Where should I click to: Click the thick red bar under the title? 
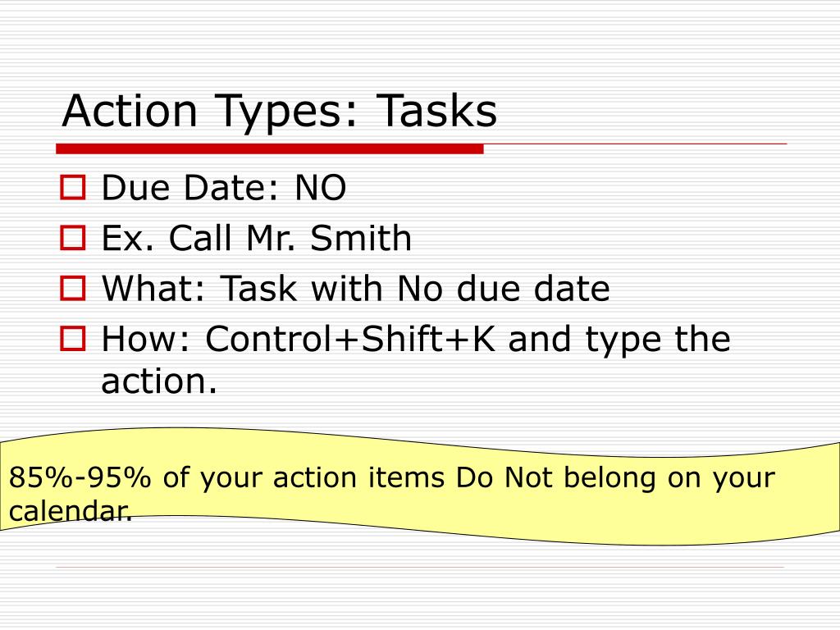(x=270, y=148)
